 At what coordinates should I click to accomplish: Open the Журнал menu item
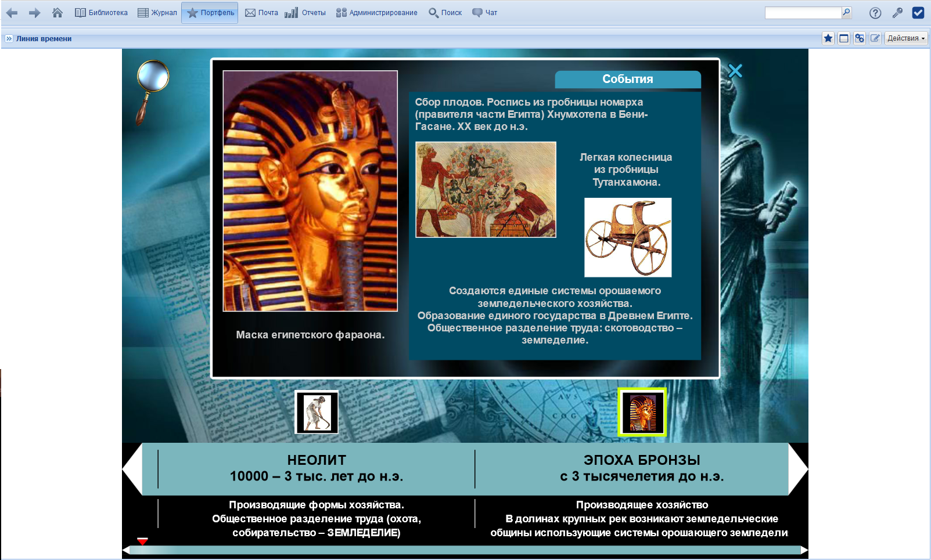pyautogui.click(x=157, y=13)
